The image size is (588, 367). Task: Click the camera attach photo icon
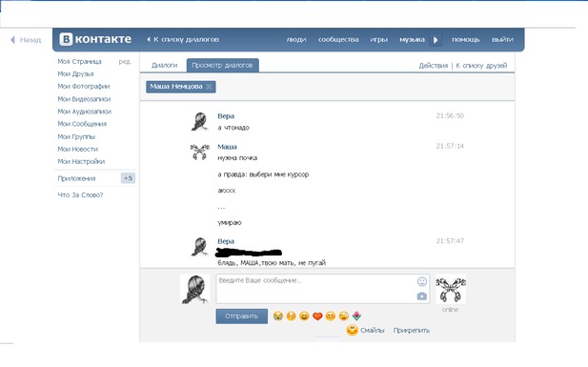[422, 296]
